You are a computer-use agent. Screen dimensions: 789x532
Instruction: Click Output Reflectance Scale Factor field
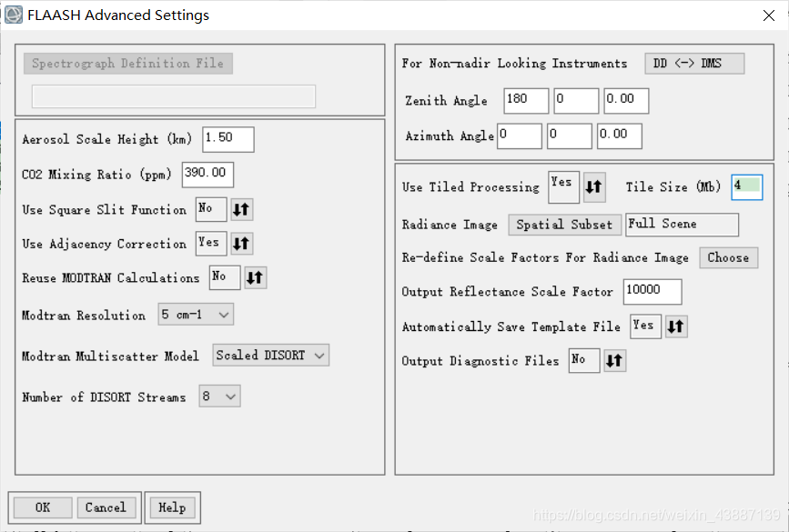coord(652,292)
